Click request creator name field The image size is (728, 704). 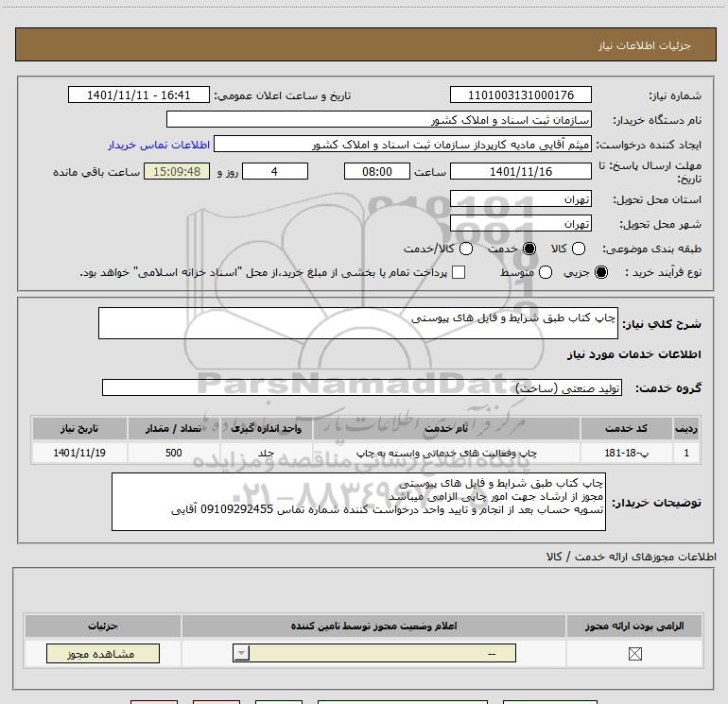pos(402,145)
